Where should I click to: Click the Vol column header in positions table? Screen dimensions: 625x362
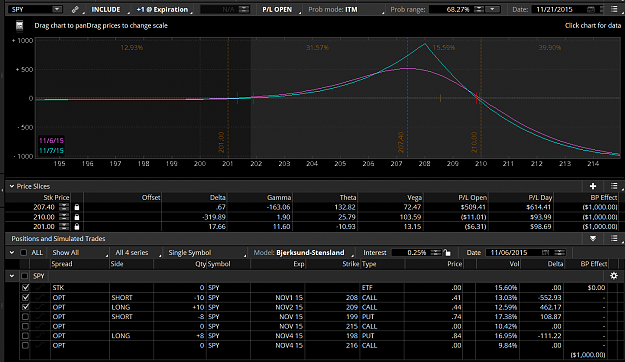515,264
